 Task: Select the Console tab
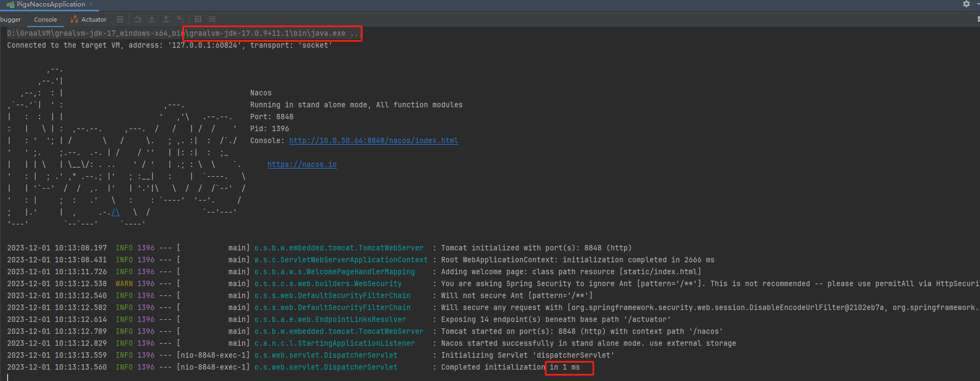point(46,20)
